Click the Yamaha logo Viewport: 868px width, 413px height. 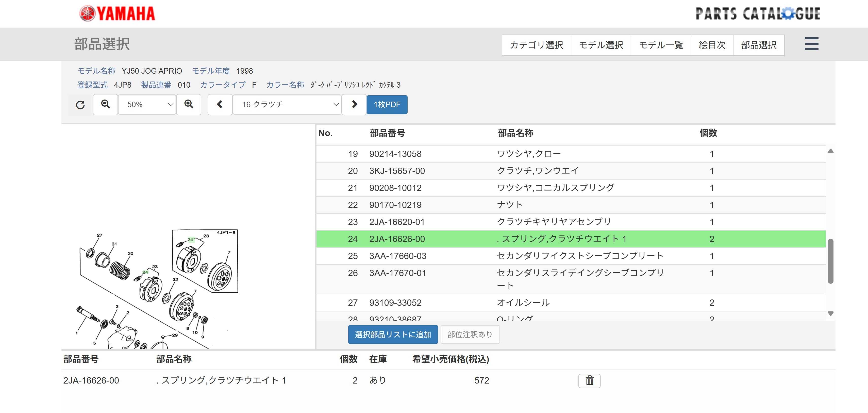click(117, 14)
